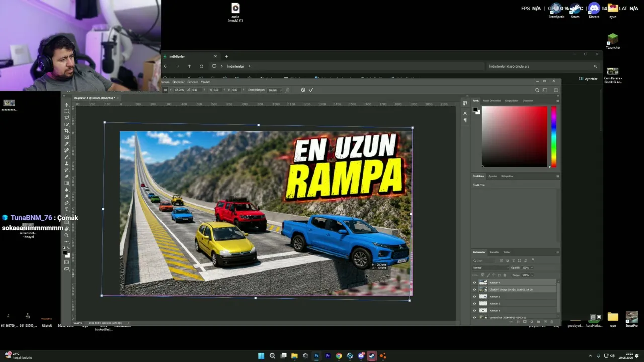Click the rainbow hue slider
Viewport: 644px width, 362px height.
[x=553, y=136]
